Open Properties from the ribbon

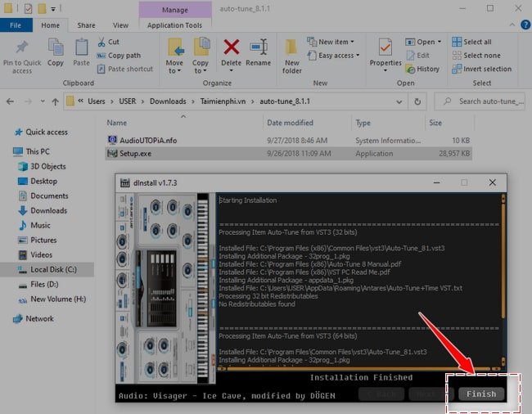pyautogui.click(x=385, y=49)
